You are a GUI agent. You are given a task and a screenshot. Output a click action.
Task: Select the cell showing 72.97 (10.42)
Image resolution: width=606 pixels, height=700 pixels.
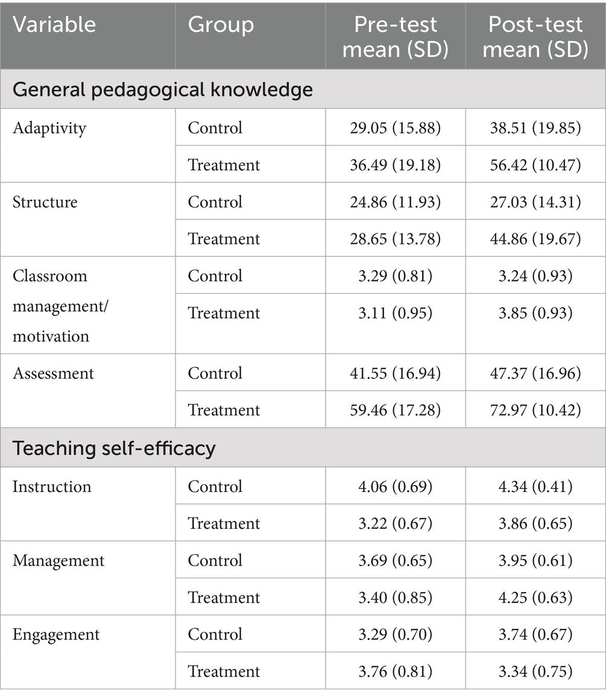click(x=535, y=410)
